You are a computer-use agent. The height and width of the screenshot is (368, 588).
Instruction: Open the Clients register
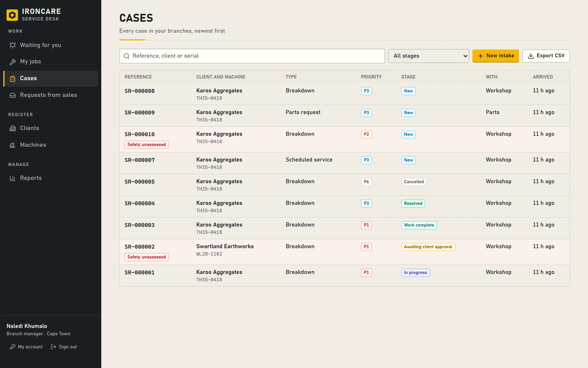click(x=51, y=128)
